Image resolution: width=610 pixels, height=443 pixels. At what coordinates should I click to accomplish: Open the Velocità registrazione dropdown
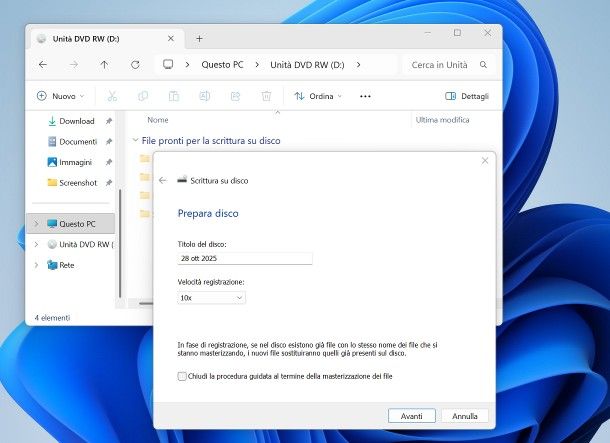[211, 298]
